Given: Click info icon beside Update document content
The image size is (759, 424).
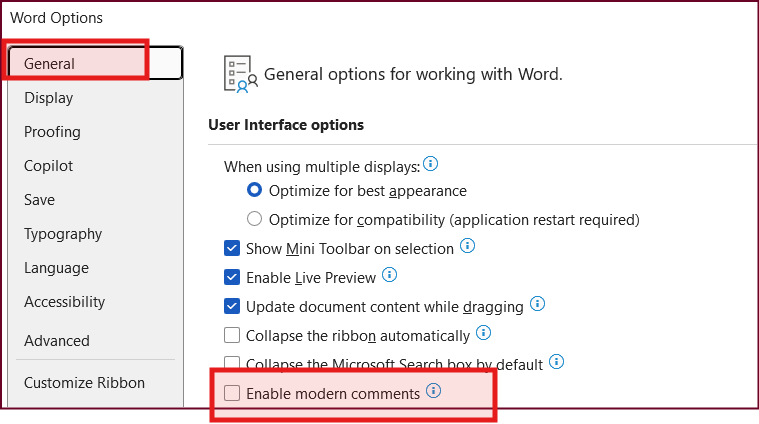Looking at the screenshot, I should (537, 304).
